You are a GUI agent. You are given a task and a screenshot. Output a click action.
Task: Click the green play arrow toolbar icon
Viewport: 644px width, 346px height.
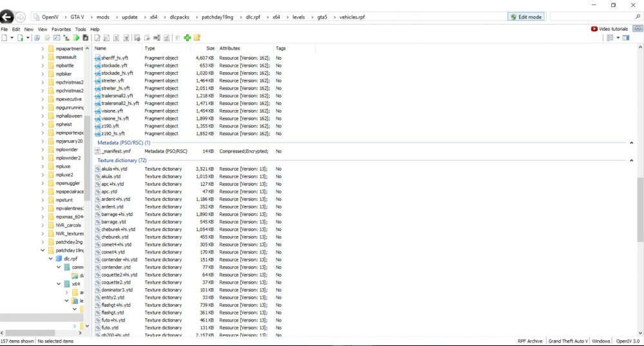(77, 38)
